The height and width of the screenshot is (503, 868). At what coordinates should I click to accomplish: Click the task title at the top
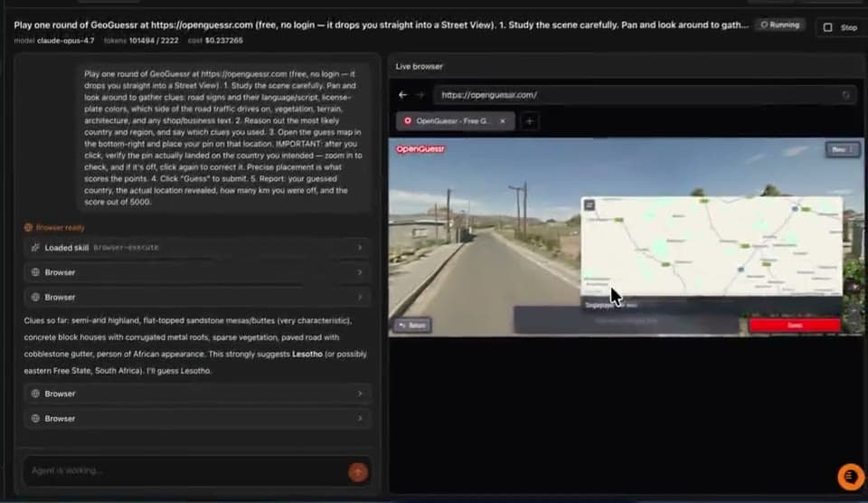[x=381, y=25]
